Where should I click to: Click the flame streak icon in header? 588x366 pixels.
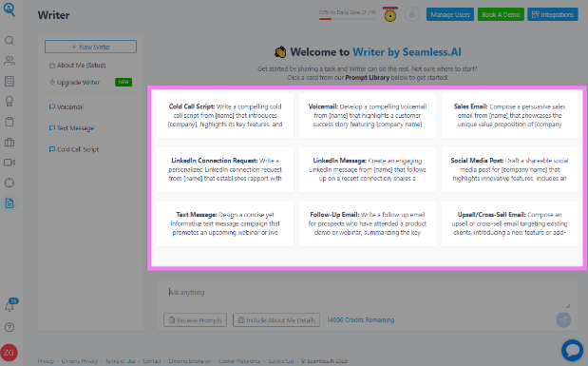(x=412, y=14)
